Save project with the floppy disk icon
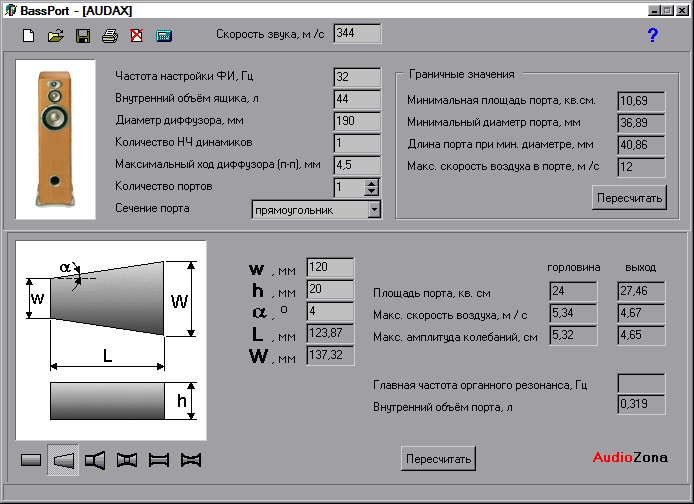The height and width of the screenshot is (504, 694). (x=83, y=35)
